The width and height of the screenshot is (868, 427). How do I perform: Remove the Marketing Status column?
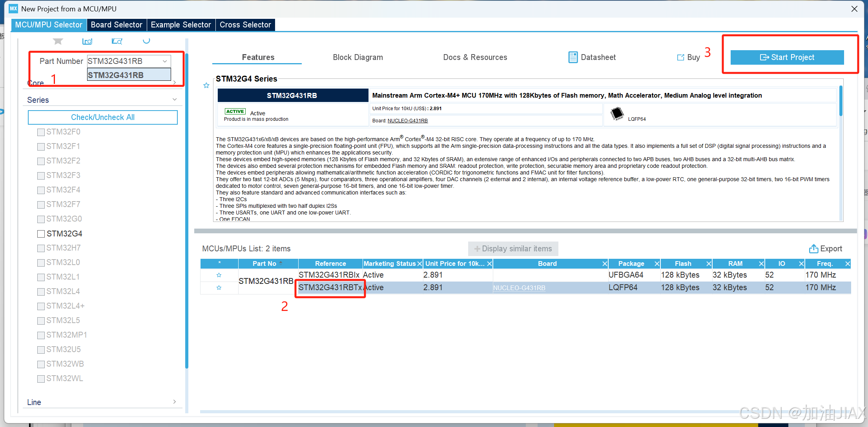pyautogui.click(x=419, y=264)
